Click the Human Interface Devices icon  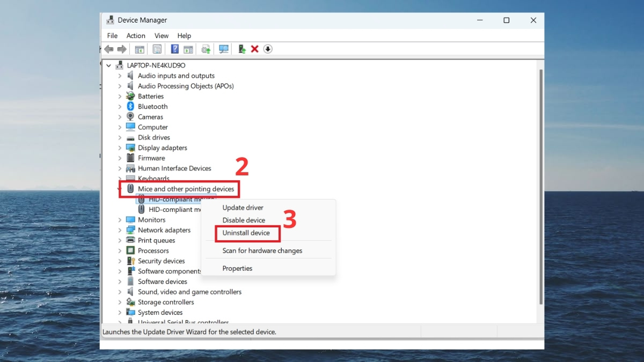point(130,168)
